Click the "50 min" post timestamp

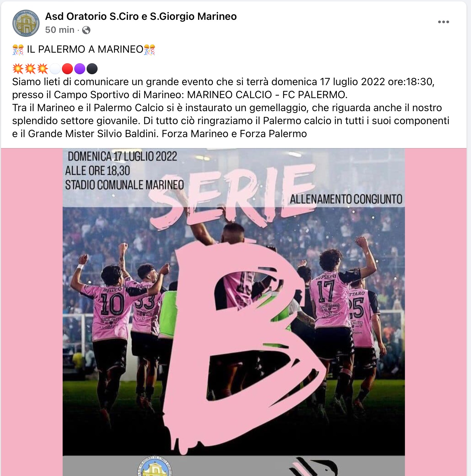pos(60,30)
